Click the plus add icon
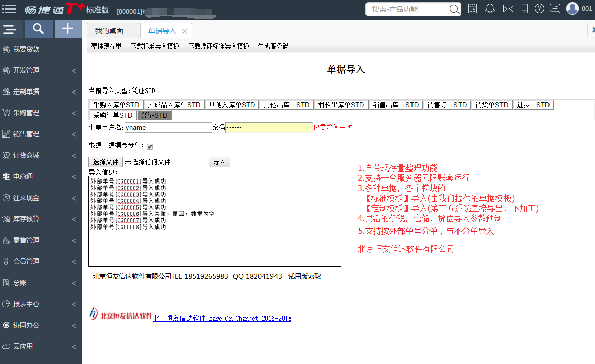595x364 pixels. (x=68, y=29)
